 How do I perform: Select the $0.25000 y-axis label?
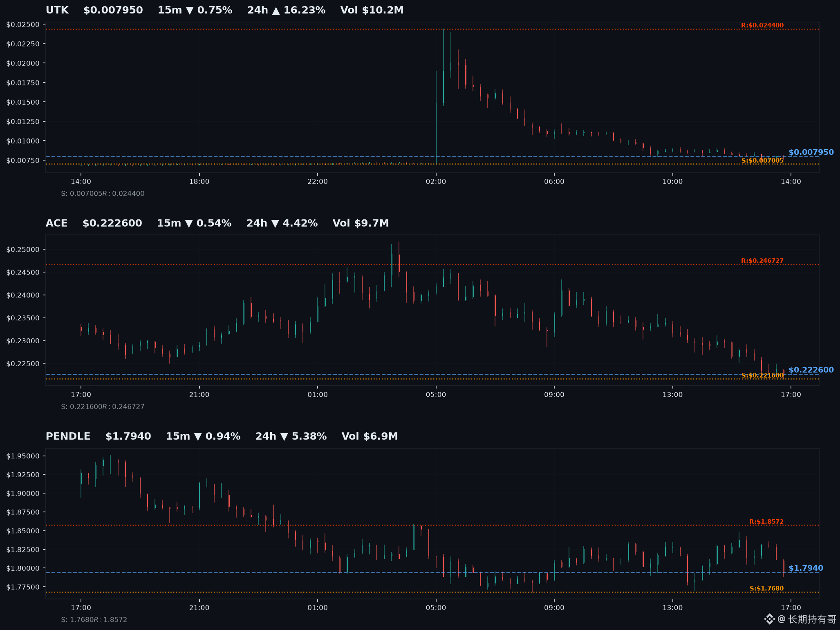[x=23, y=250]
